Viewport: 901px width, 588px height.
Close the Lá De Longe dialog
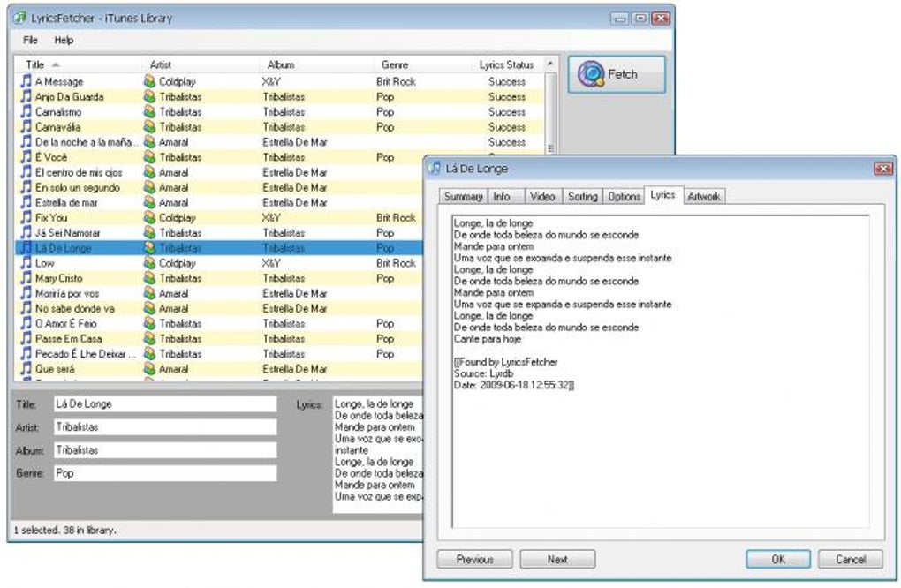pos(882,169)
